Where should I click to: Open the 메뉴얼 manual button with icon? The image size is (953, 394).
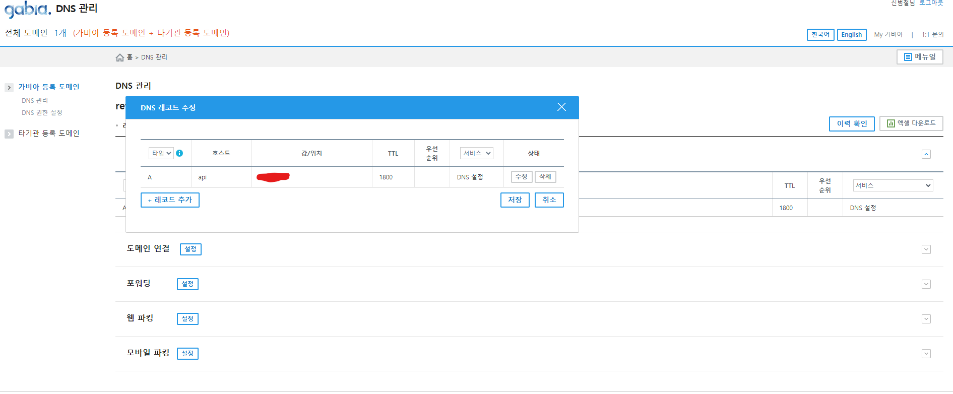[x=920, y=57]
